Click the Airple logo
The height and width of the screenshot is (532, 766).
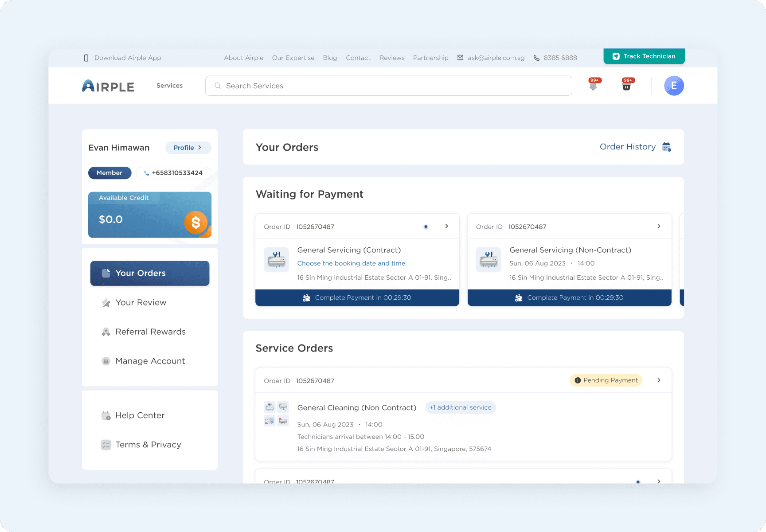click(108, 86)
